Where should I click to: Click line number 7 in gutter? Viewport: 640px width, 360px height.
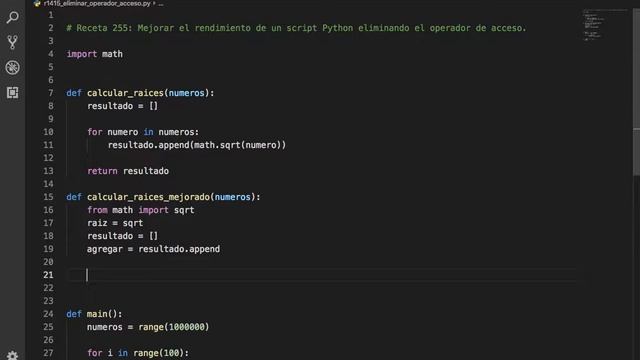coord(51,93)
